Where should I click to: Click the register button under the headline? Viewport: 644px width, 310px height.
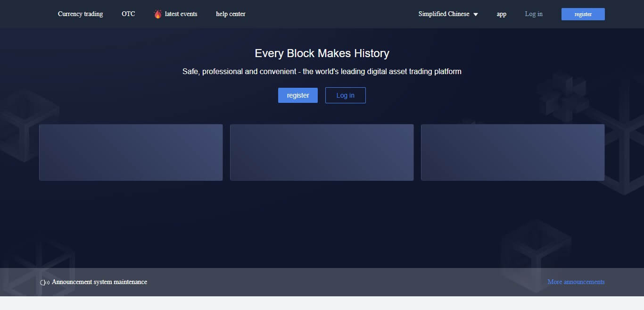click(x=297, y=95)
